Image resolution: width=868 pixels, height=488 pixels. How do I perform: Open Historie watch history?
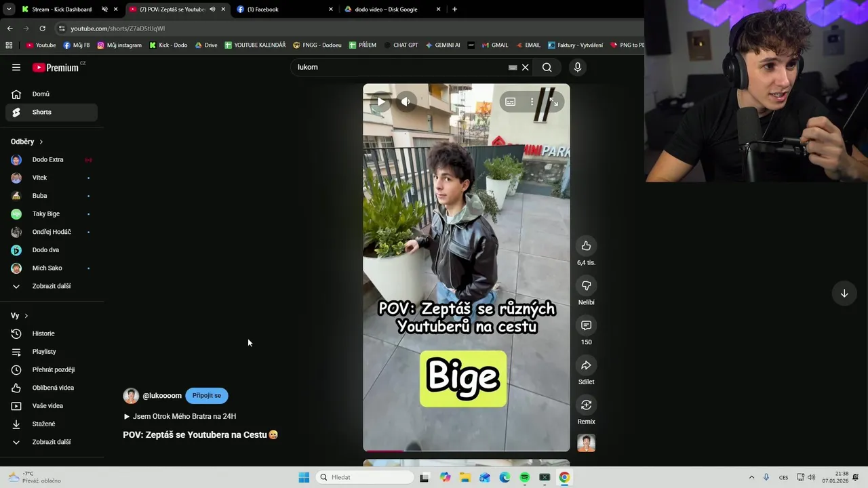click(52, 333)
